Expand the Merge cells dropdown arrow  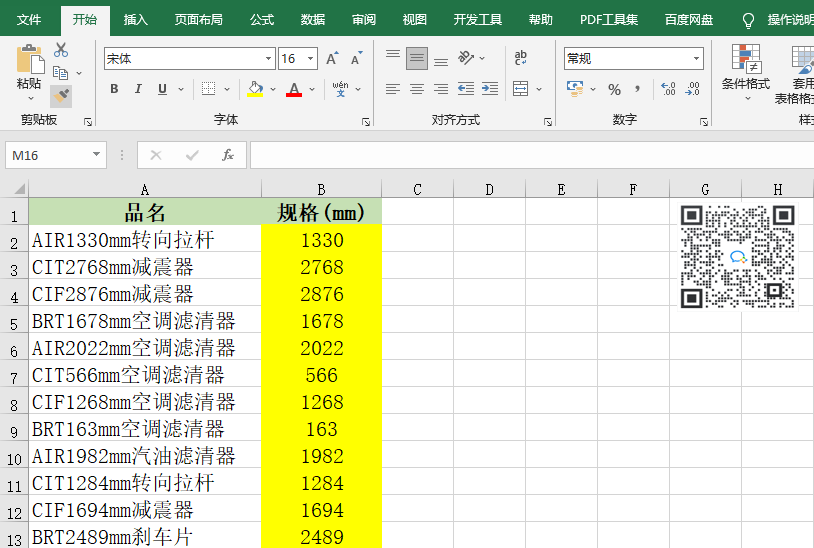click(x=539, y=89)
